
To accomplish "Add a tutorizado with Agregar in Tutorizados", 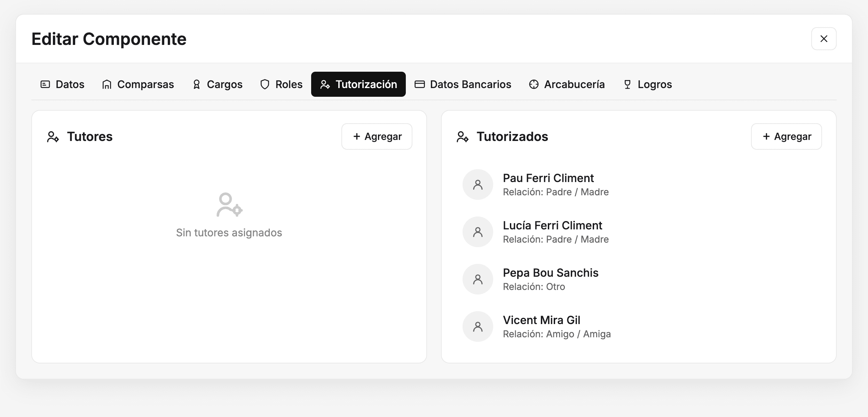I will click(787, 136).
